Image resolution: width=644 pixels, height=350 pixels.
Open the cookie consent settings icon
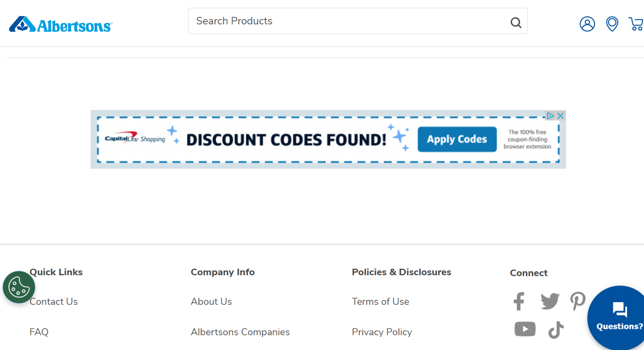pyautogui.click(x=19, y=287)
